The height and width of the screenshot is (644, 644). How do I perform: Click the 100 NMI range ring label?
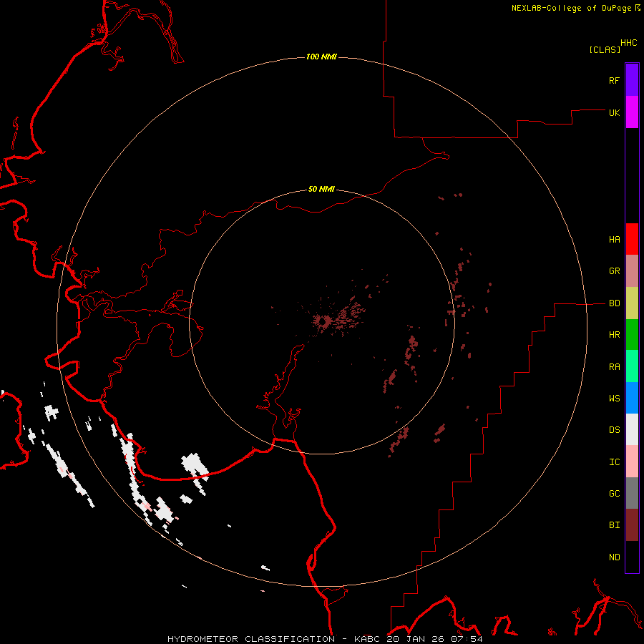click(321, 57)
